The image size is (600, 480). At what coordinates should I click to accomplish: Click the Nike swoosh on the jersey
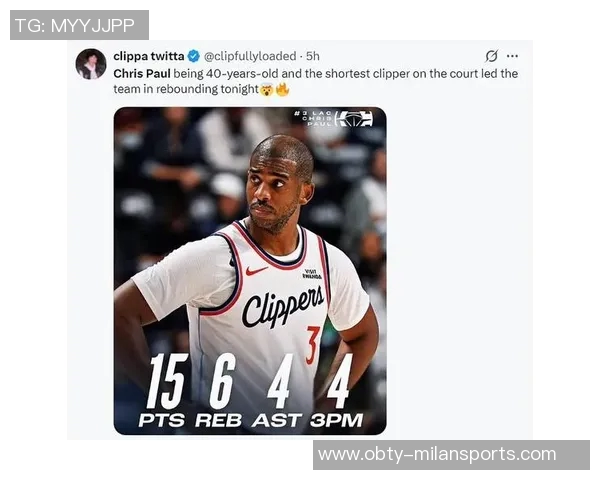tap(256, 271)
